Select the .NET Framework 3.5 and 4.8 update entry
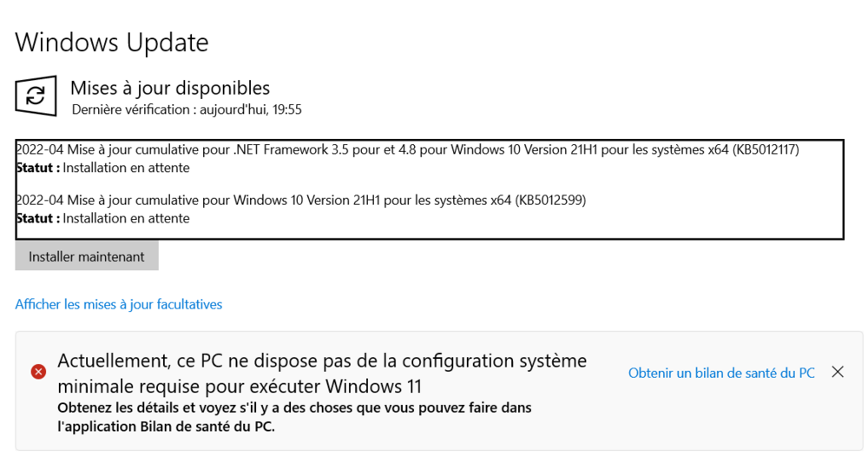This screenshot has height=457, width=868. coord(407,149)
